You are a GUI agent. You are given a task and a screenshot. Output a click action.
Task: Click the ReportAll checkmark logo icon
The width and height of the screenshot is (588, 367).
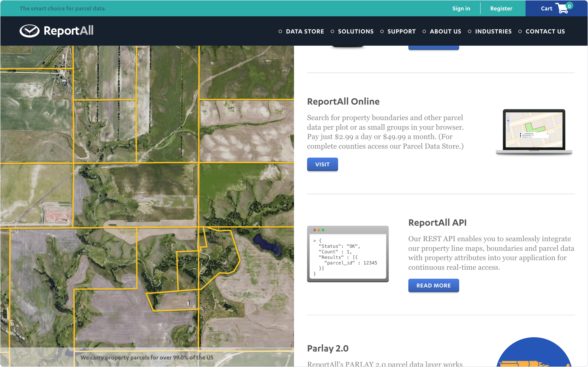[x=29, y=31]
